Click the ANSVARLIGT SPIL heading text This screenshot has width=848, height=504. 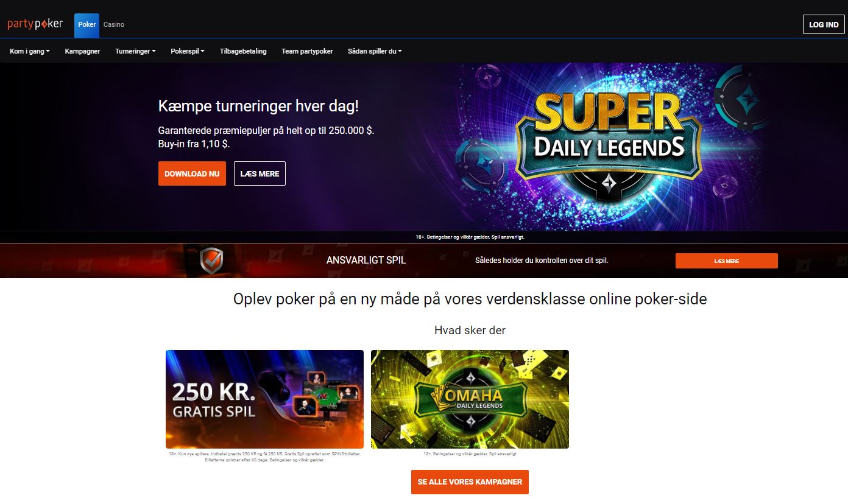(x=366, y=260)
